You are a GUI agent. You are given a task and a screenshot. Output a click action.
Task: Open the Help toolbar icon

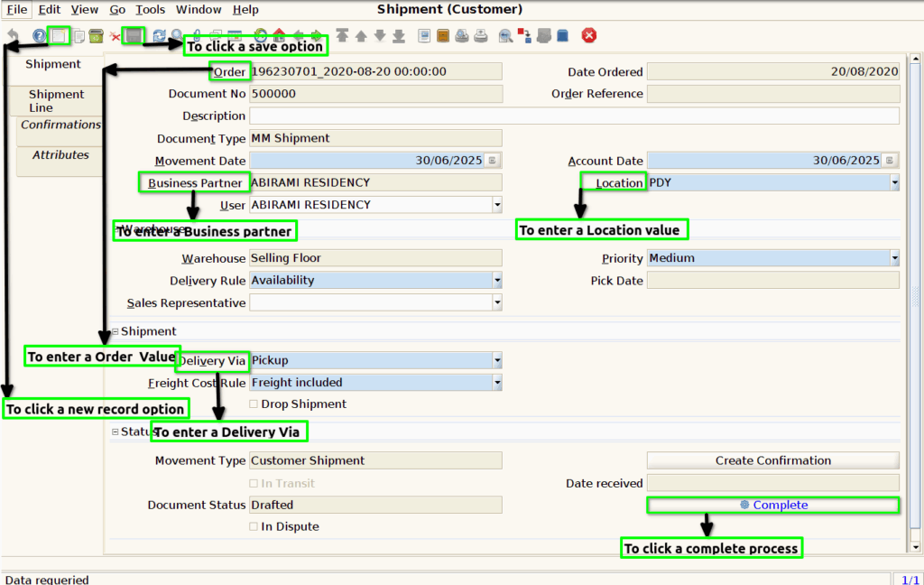pyautogui.click(x=40, y=36)
